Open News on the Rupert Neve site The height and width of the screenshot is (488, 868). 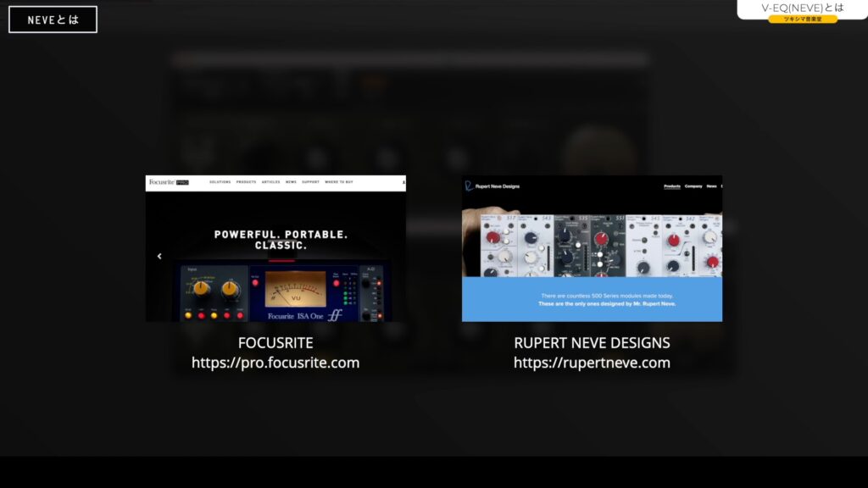click(711, 186)
